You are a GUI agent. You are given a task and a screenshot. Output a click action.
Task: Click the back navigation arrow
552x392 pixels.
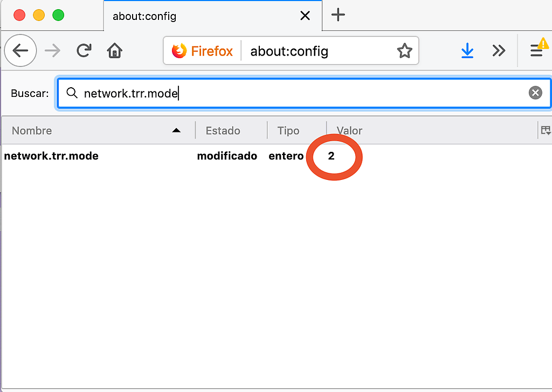20,51
